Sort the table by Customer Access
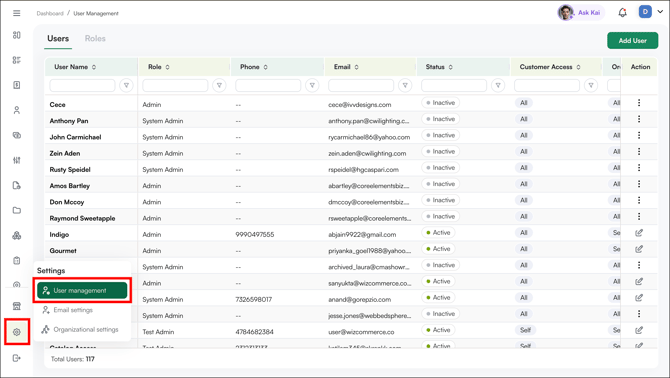This screenshot has height=378, width=670. pos(578,67)
